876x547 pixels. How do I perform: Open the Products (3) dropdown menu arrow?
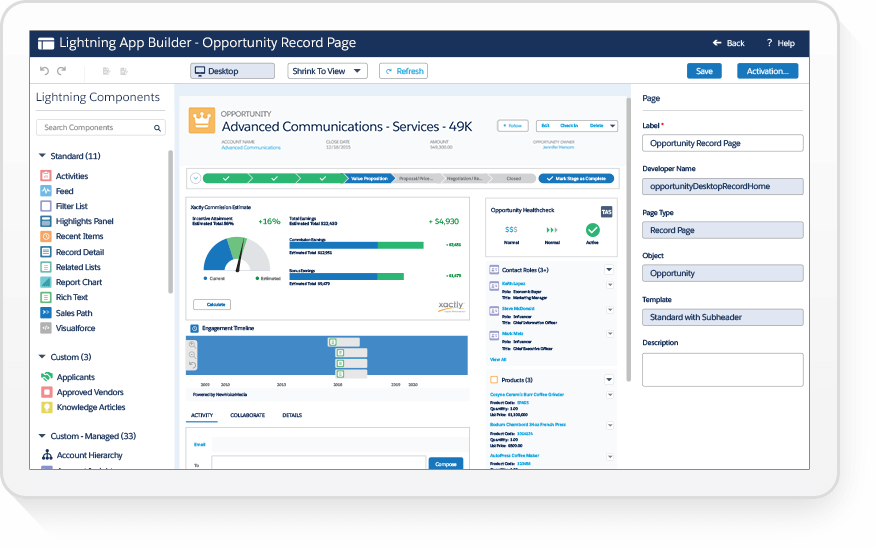(x=609, y=380)
